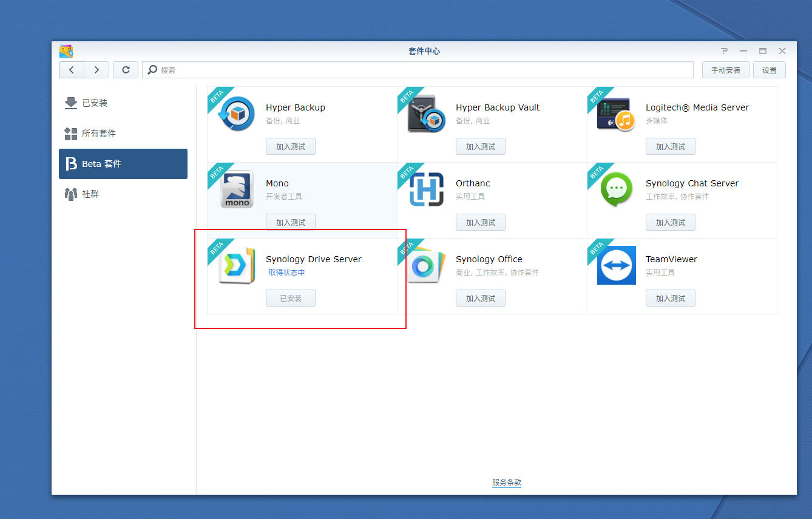Click the 实用工具 category under Orthanc
Image resolution: width=812 pixels, height=519 pixels.
[x=470, y=197]
